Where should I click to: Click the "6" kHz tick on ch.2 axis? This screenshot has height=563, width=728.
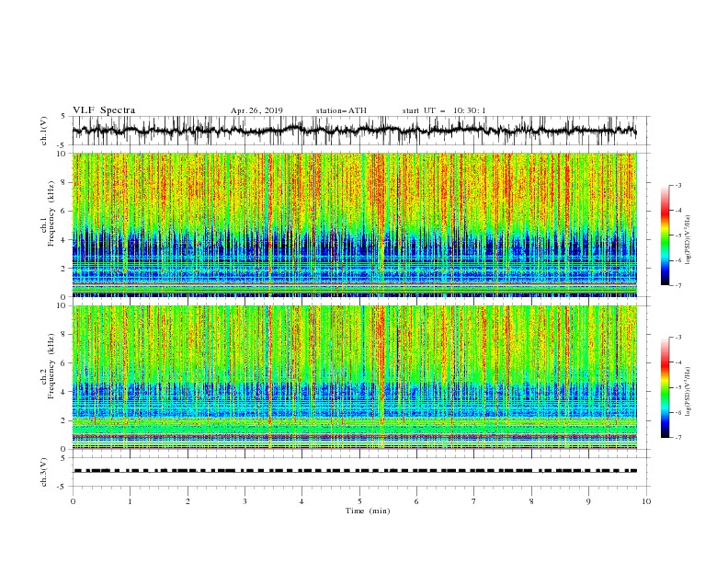63,363
